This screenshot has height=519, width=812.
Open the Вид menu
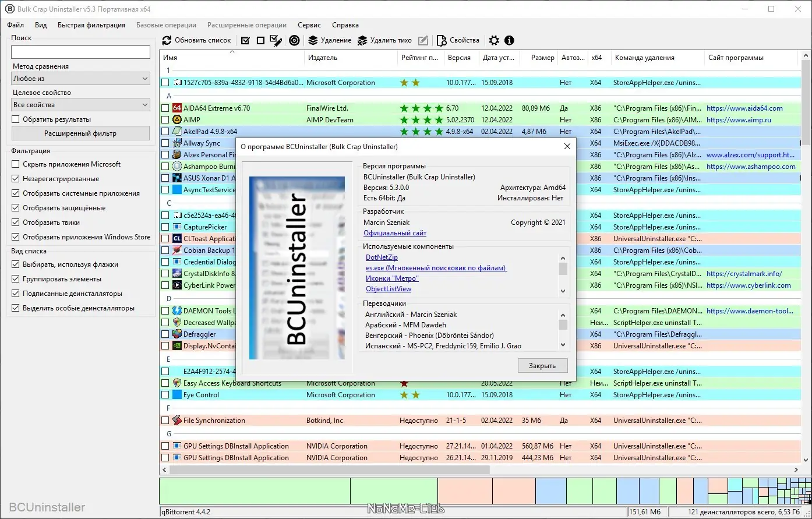point(41,25)
